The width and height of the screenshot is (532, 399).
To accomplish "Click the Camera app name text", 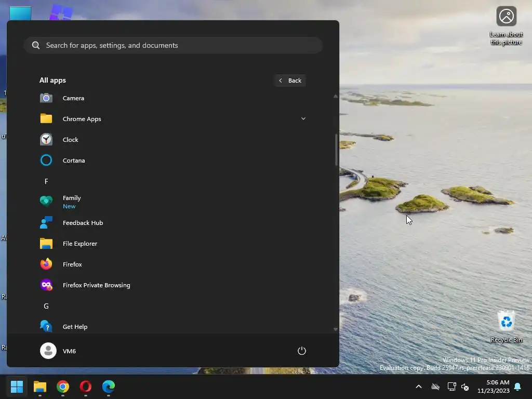I will click(73, 98).
